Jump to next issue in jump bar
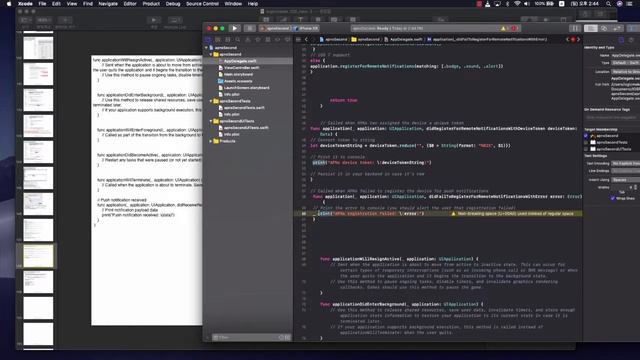The image size is (640, 360). pos(578,40)
